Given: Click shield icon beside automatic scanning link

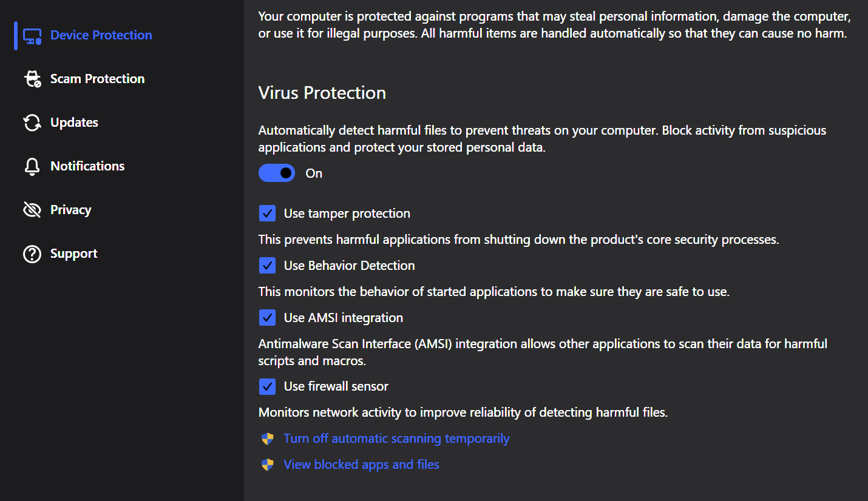Looking at the screenshot, I should click(268, 439).
